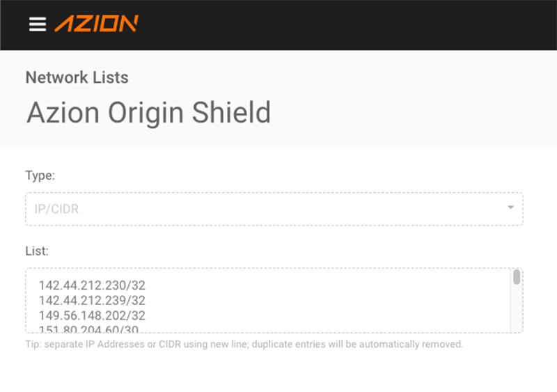Click the greyed IP/CIDR value text
Viewport: 557px width, 392px height.
[56, 209]
